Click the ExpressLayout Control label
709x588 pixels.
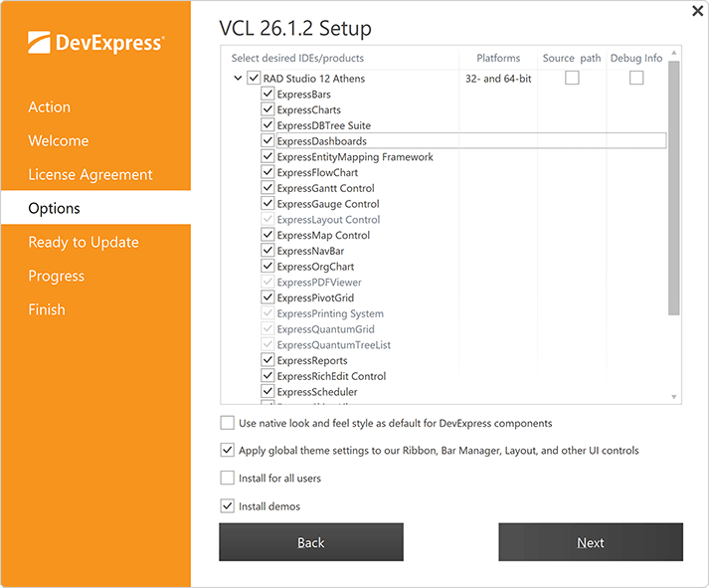point(329,220)
